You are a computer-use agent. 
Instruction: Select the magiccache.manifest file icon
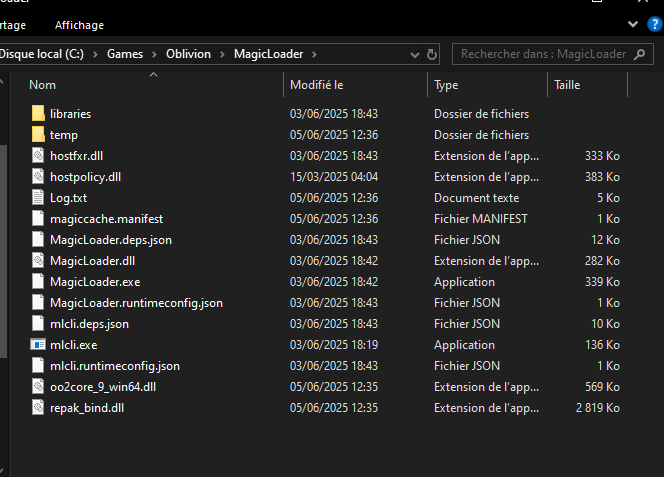point(38,219)
